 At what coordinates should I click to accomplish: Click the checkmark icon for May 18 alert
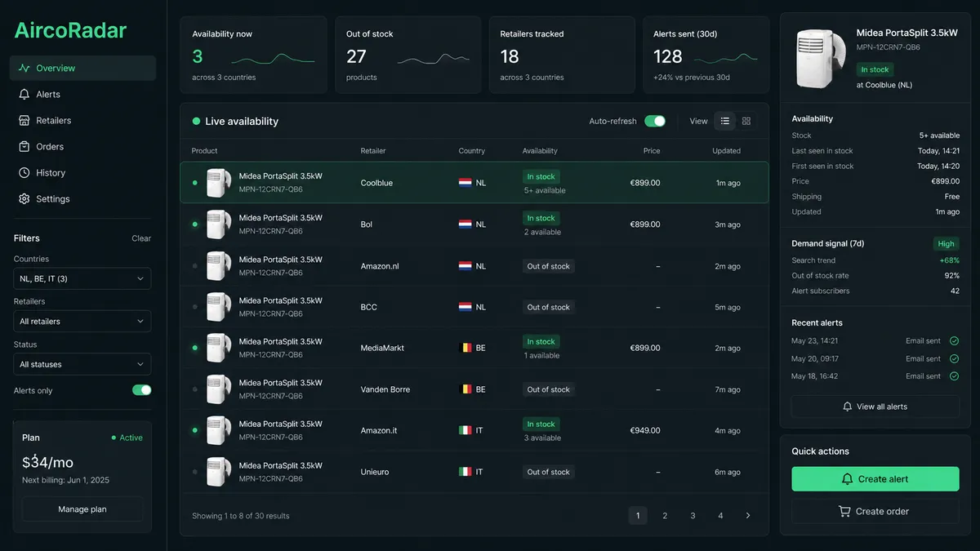[954, 376]
